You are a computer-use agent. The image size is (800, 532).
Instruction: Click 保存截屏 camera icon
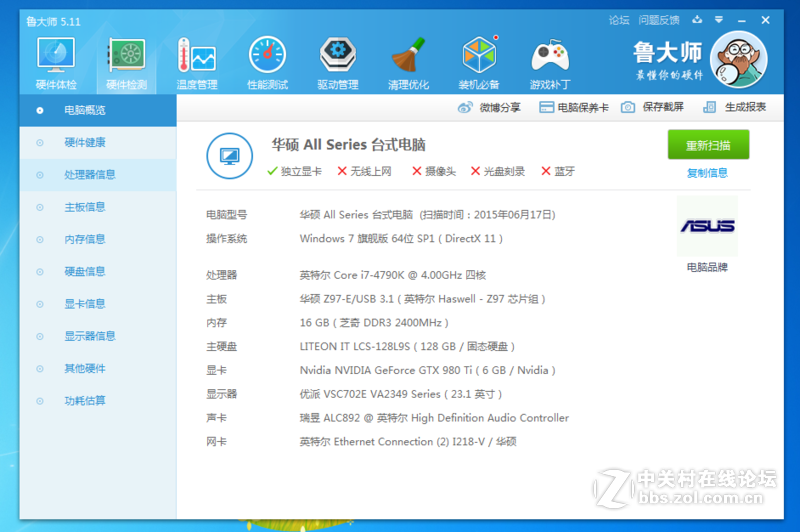point(628,108)
